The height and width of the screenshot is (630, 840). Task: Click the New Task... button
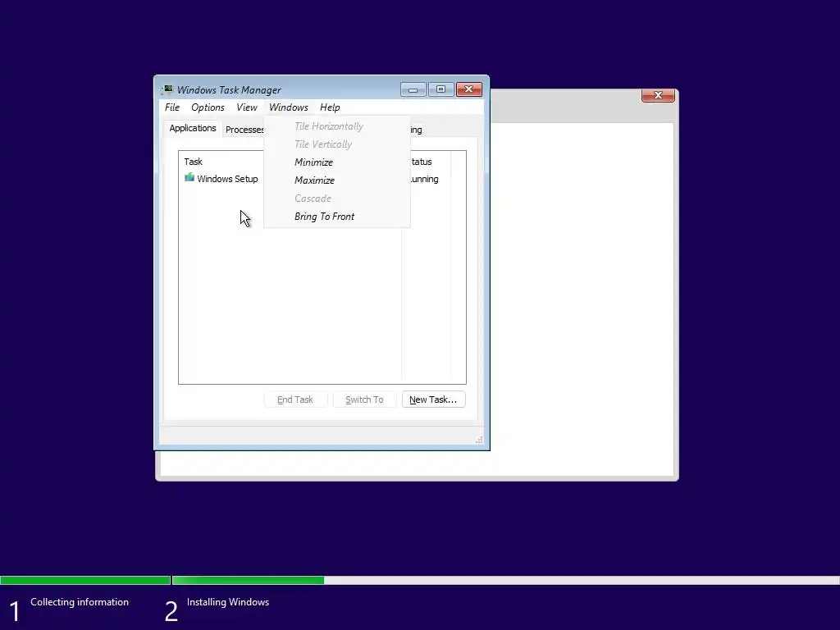433,399
